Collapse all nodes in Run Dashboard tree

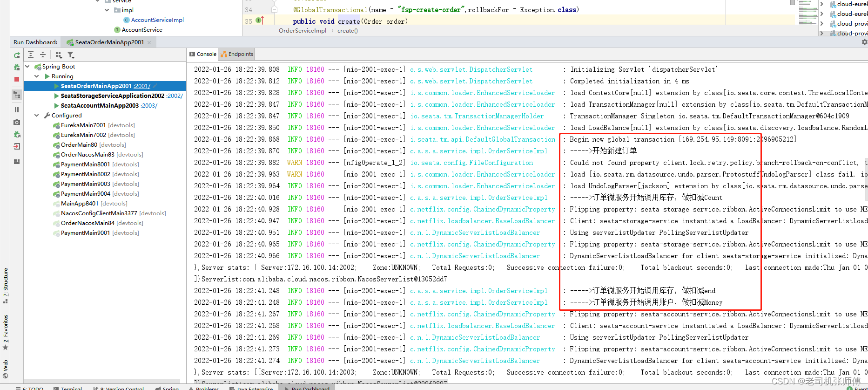[43, 55]
